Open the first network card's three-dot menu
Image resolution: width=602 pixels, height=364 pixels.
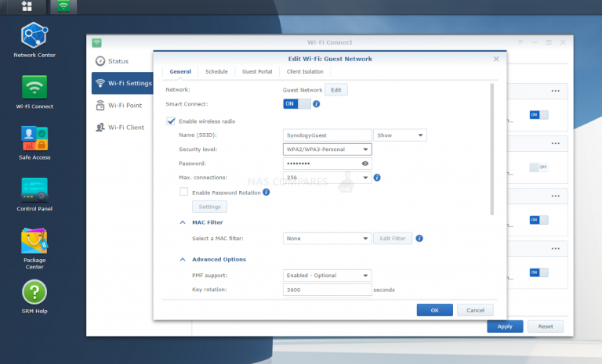[x=555, y=91]
